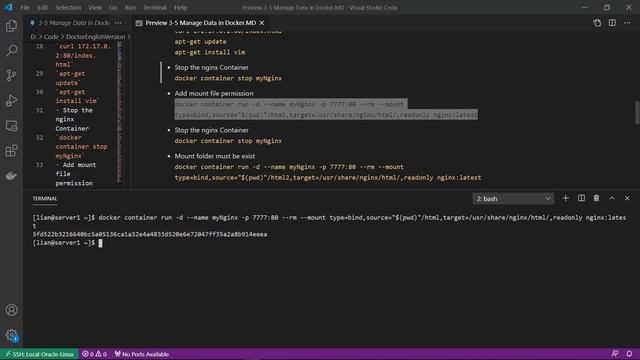Click 'Add mount file permission' bullet text
640x360 pixels.
pyautogui.click(x=214, y=93)
